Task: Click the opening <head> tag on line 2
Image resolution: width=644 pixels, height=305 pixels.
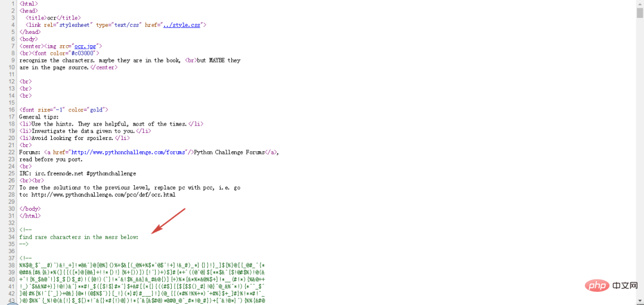Action: [29, 11]
